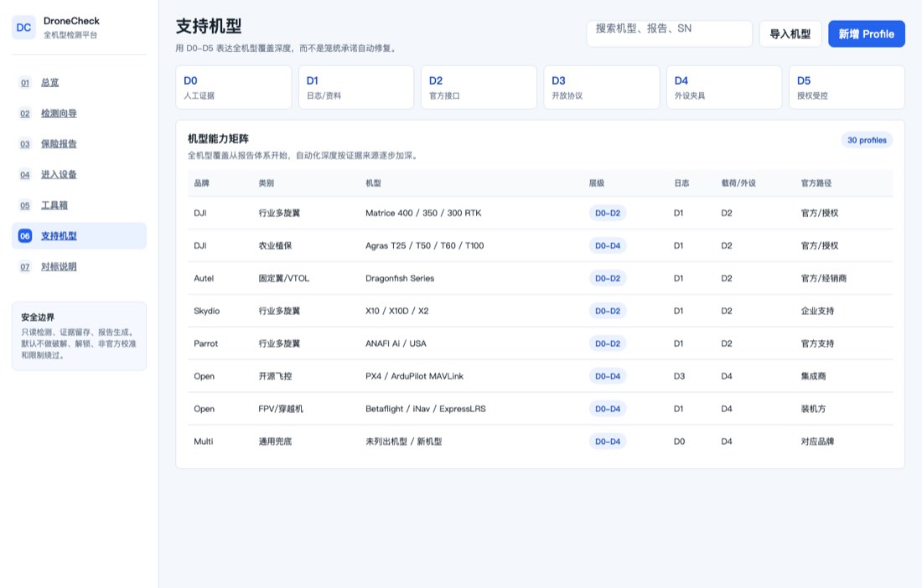Click the D0-D2 badge in Skydio row
The height and width of the screenshot is (588, 922).
click(x=608, y=311)
